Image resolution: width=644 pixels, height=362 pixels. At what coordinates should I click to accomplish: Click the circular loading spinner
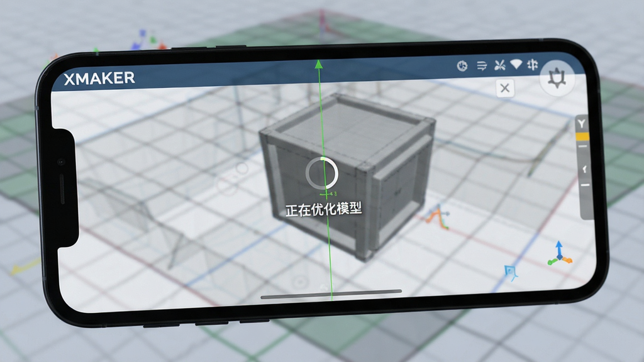(x=323, y=173)
